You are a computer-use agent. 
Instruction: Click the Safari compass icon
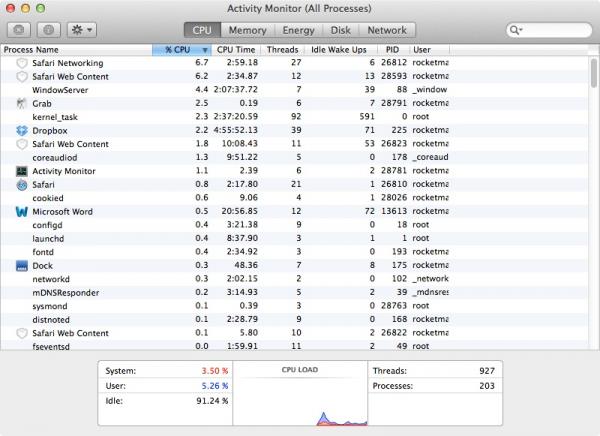22,185
